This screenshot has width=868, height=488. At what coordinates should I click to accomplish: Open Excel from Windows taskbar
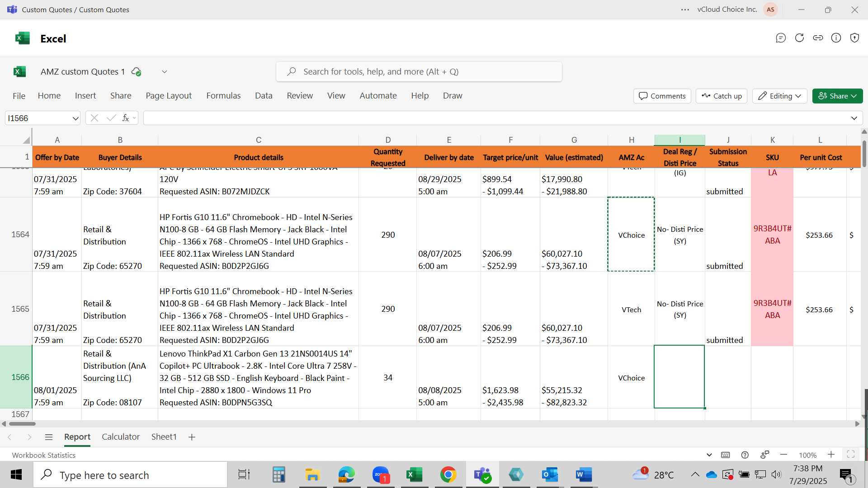point(414,474)
